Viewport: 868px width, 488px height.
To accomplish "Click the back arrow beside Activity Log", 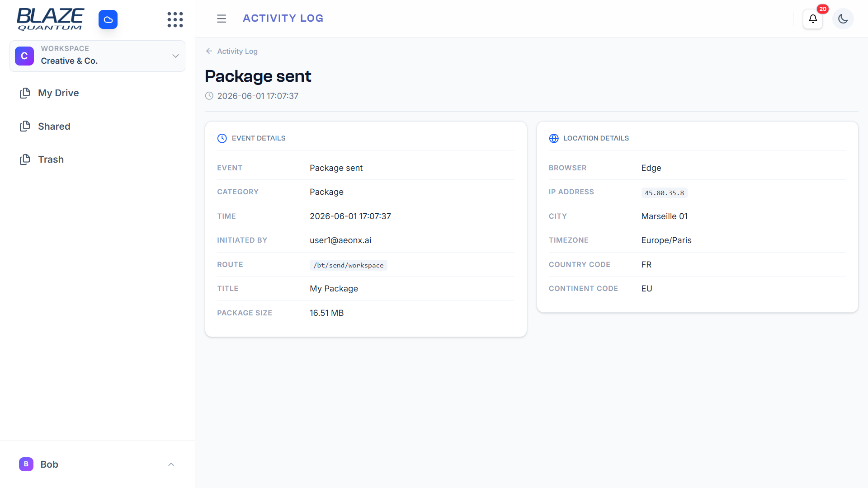I will click(x=209, y=51).
